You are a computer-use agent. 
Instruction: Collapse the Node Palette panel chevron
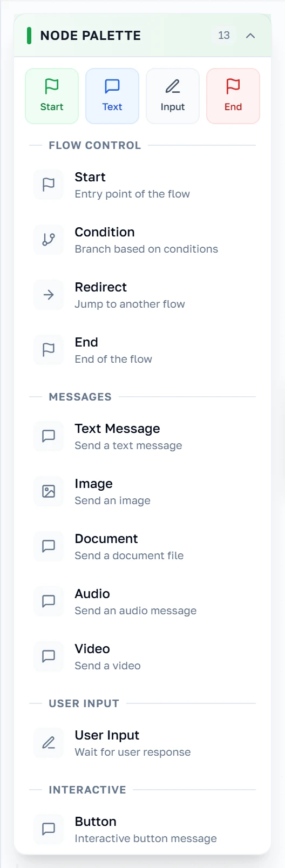pos(250,36)
